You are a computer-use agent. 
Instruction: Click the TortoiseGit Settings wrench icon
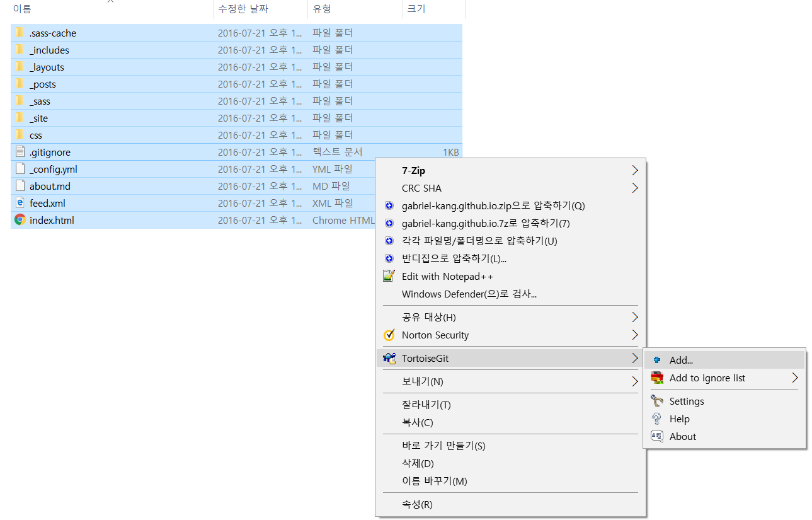click(657, 402)
